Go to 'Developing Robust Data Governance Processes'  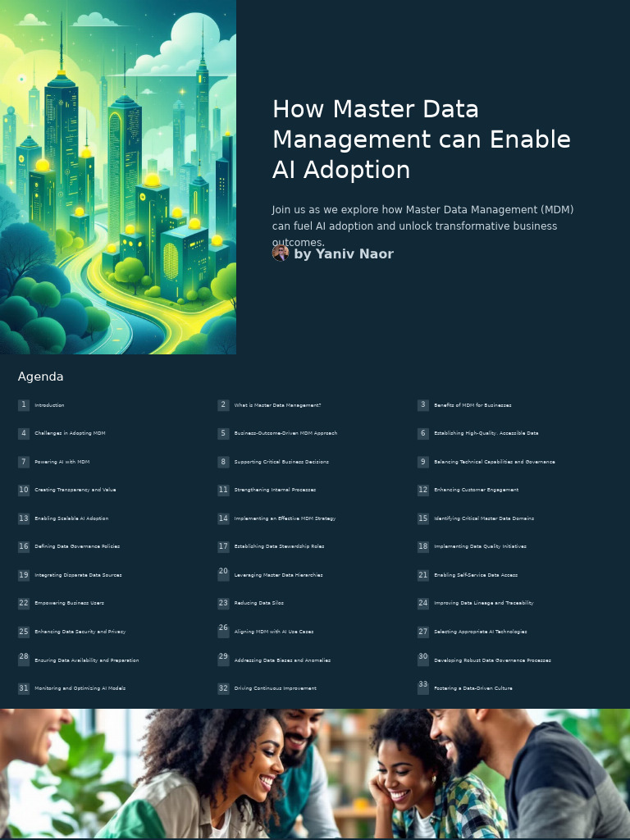(x=492, y=660)
